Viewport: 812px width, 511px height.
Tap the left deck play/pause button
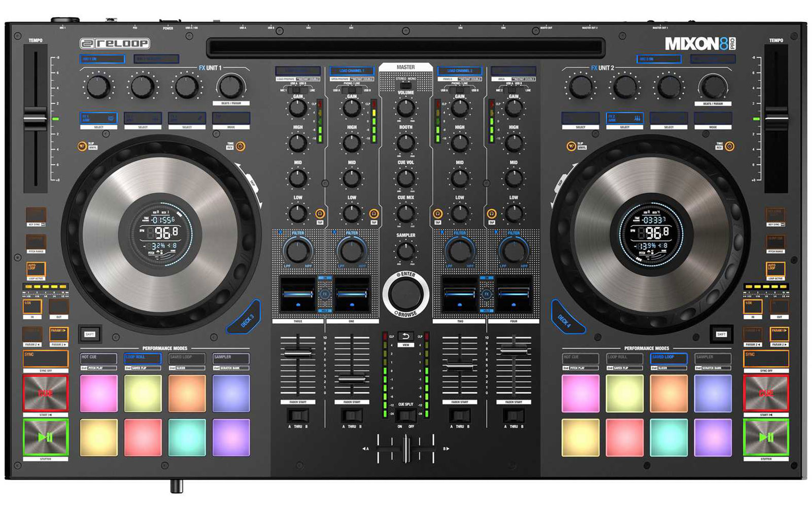pyautogui.click(x=46, y=437)
